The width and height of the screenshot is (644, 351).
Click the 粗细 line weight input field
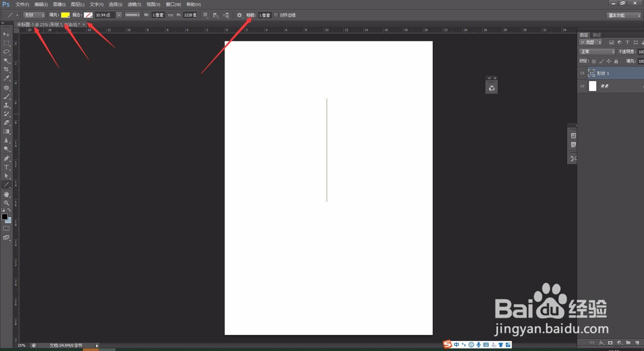[x=264, y=15]
